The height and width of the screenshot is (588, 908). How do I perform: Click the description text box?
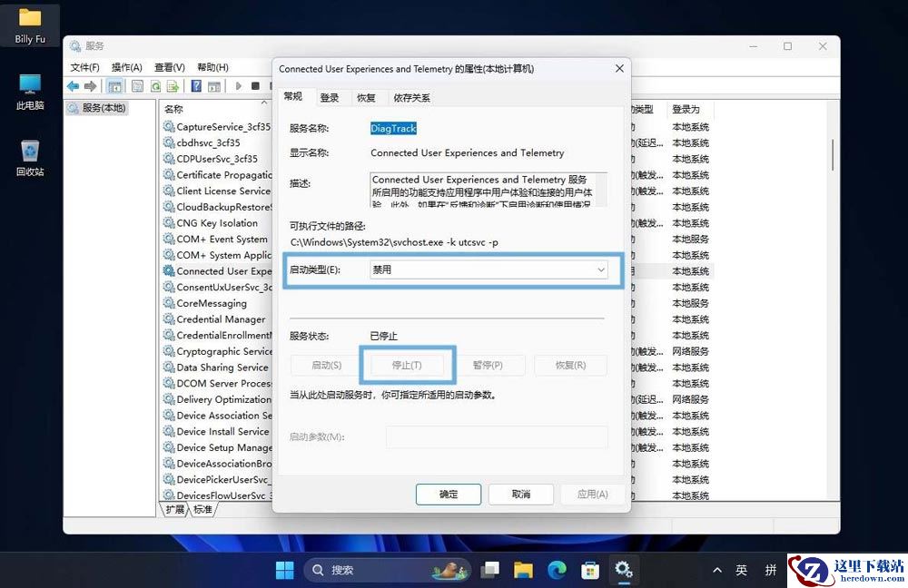click(489, 190)
